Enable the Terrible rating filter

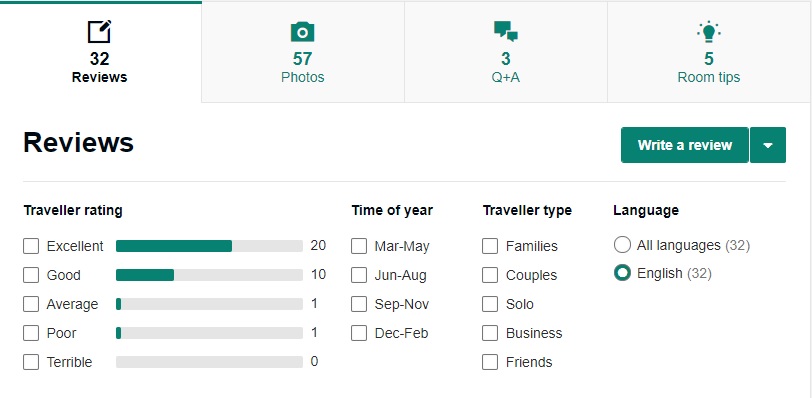(x=31, y=362)
